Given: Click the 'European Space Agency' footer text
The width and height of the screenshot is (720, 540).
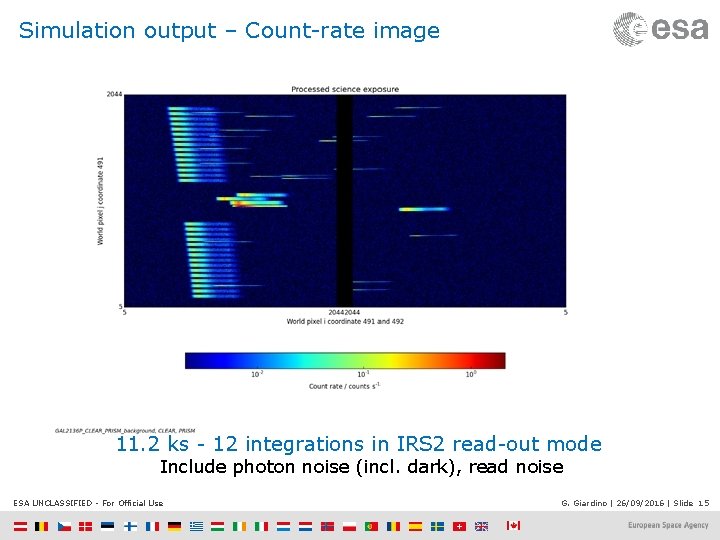Looking at the screenshot, I should (668, 525).
